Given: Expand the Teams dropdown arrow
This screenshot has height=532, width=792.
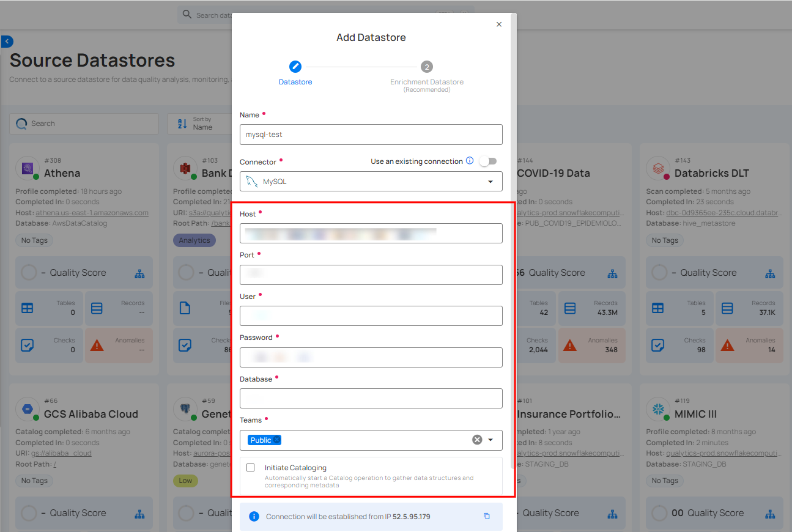Looking at the screenshot, I should (490, 440).
